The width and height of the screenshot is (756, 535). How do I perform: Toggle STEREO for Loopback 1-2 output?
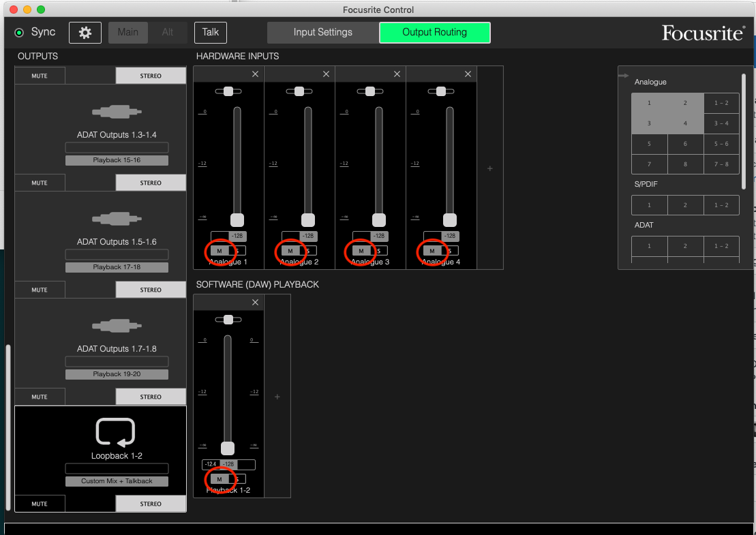(151, 504)
